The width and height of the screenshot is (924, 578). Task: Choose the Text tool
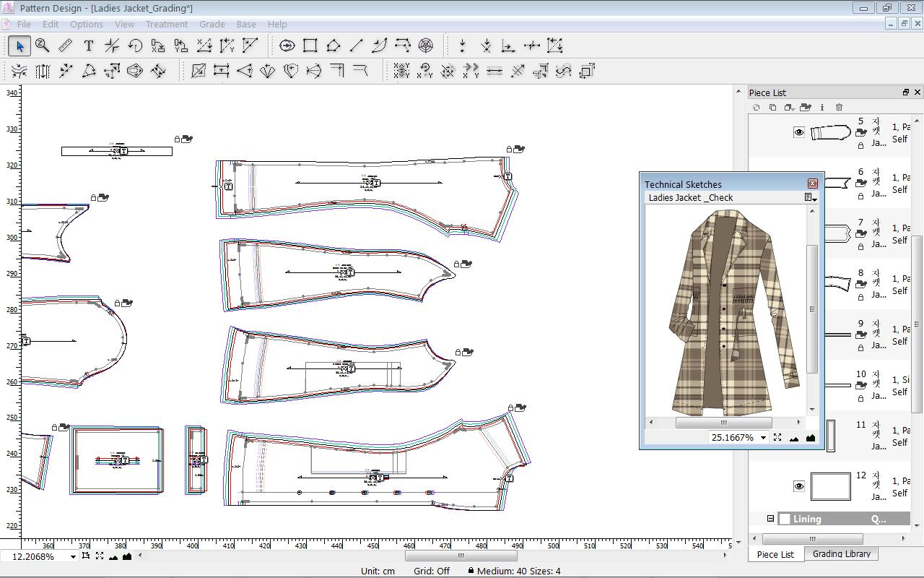click(89, 46)
